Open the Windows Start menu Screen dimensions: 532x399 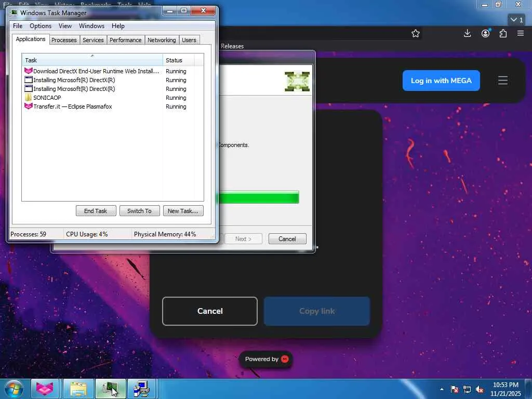pyautogui.click(x=14, y=389)
